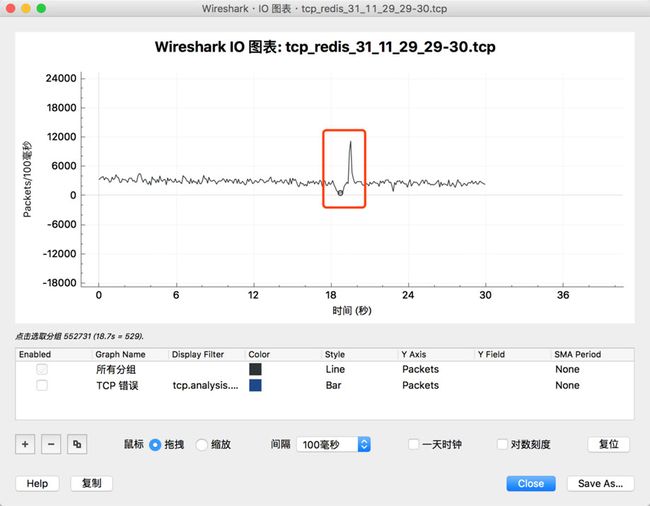Click the Bar style cell
Screen dimensions: 650x506
coord(333,385)
